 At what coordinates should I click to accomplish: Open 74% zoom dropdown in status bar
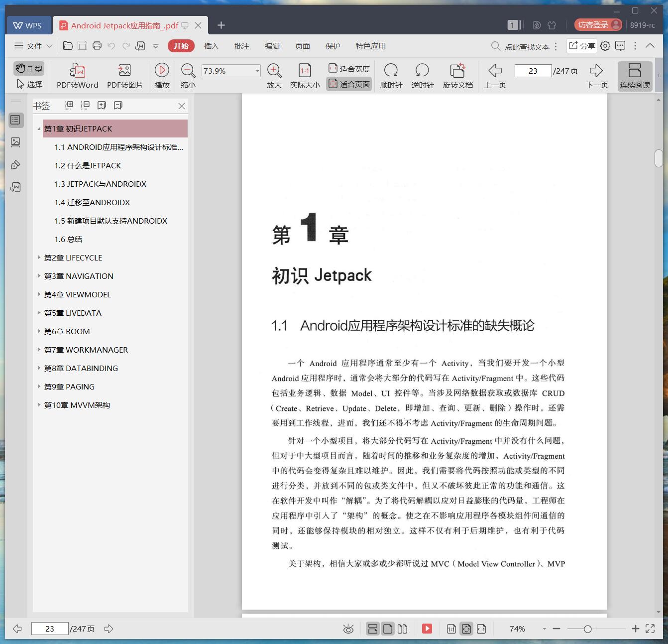point(544,629)
